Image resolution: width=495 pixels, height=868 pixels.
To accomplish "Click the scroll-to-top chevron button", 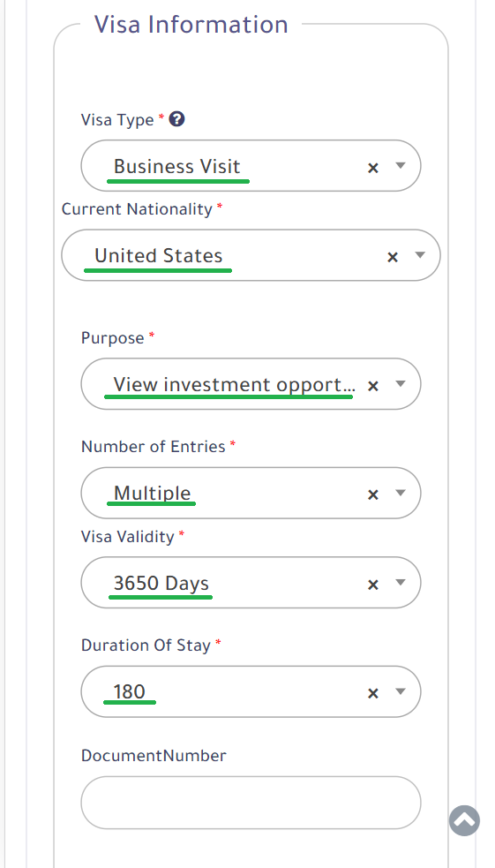I will (x=465, y=820).
